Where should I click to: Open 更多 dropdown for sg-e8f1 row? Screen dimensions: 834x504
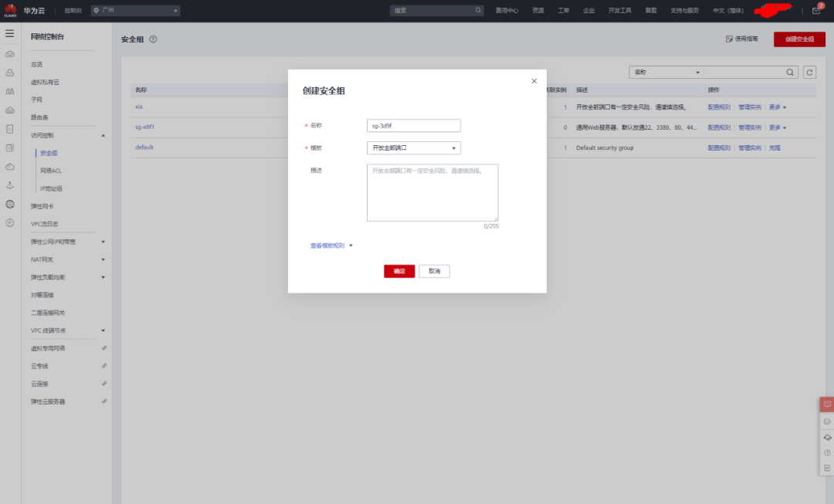click(778, 127)
